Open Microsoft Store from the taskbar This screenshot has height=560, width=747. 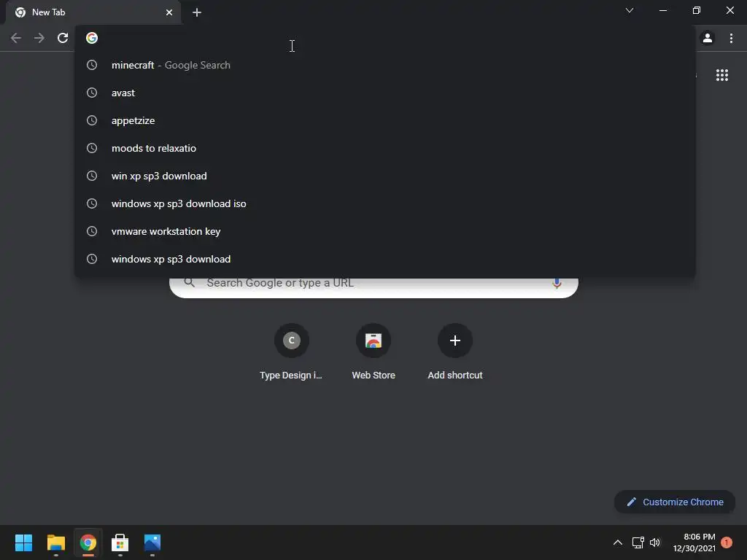tap(120, 542)
